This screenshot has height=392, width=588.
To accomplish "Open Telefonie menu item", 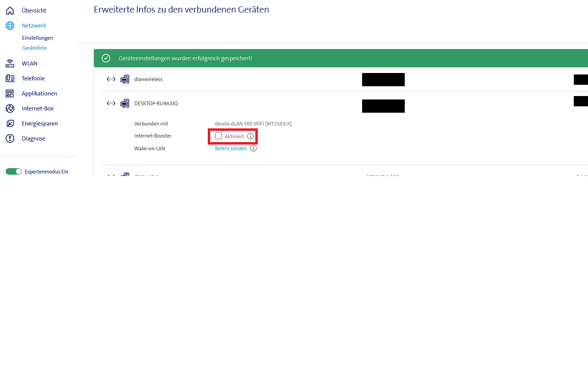I will tap(33, 78).
